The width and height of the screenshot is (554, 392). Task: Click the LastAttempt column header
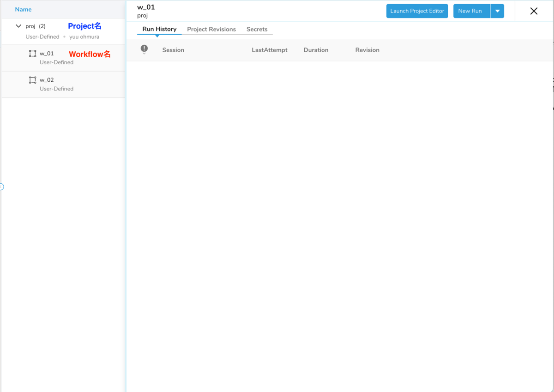pyautogui.click(x=270, y=50)
